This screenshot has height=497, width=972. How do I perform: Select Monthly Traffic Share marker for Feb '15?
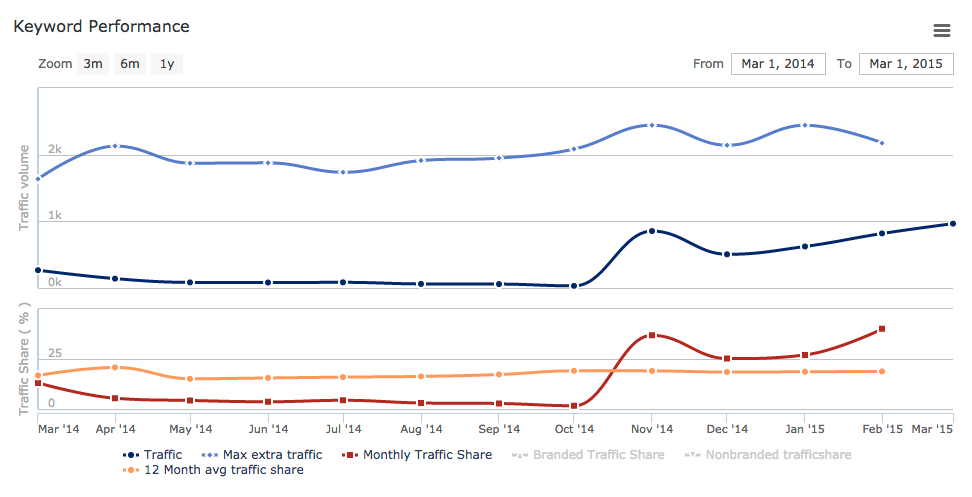point(882,329)
